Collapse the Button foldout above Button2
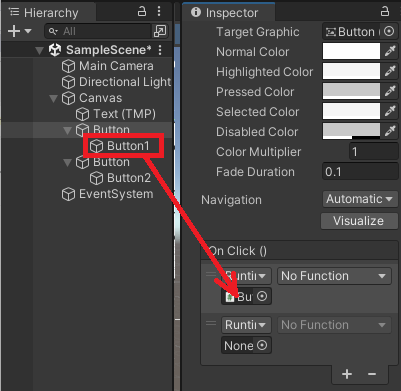 point(67,163)
